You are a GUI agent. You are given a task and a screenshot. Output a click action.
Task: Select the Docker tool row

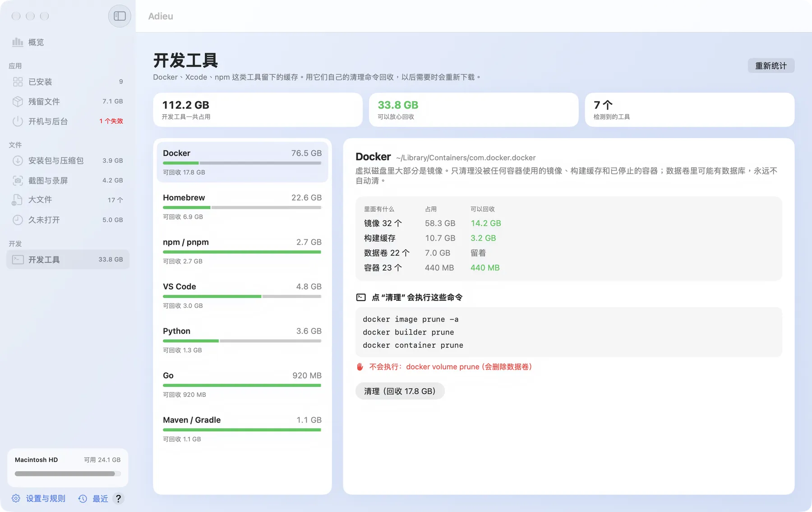click(242, 162)
